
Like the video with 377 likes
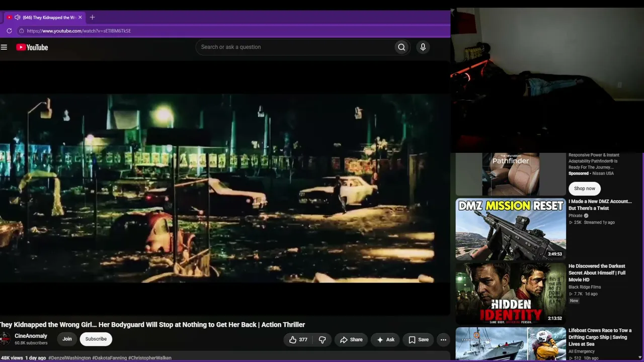coord(298,340)
